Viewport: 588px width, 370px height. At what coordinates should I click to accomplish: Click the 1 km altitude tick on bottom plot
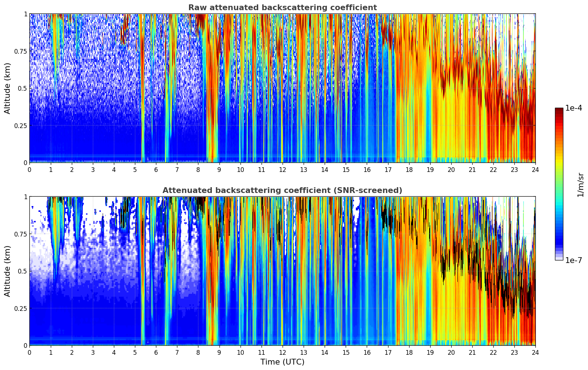click(x=25, y=197)
